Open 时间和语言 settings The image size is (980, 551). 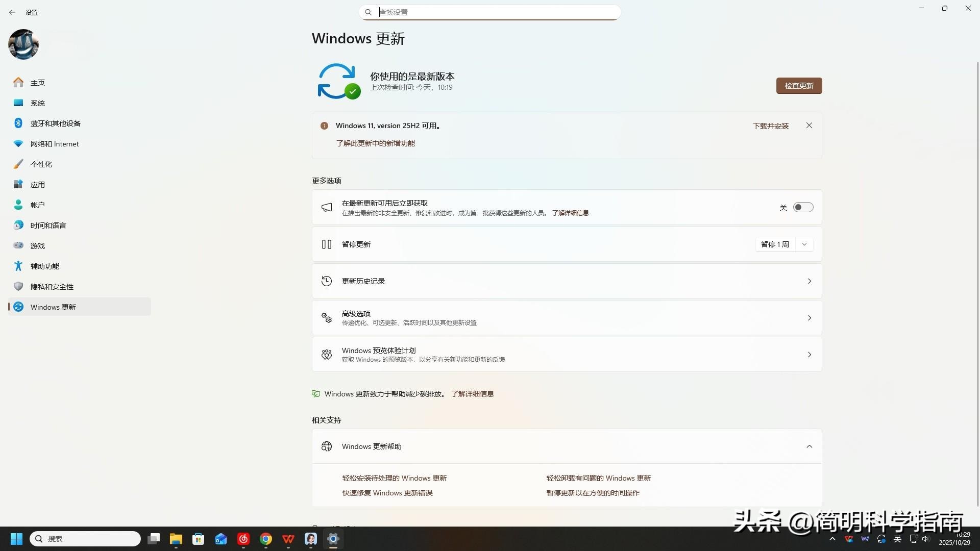point(47,225)
